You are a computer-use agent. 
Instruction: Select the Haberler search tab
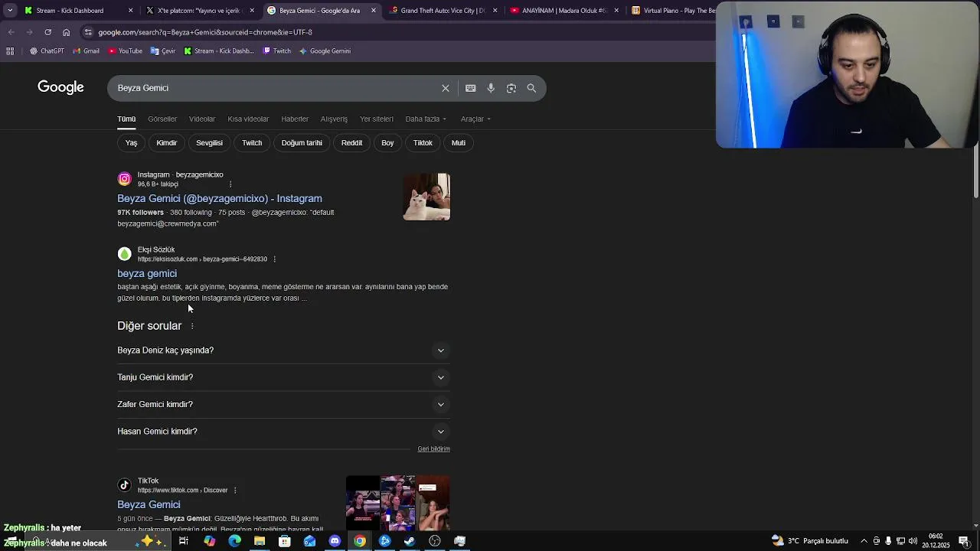[295, 119]
